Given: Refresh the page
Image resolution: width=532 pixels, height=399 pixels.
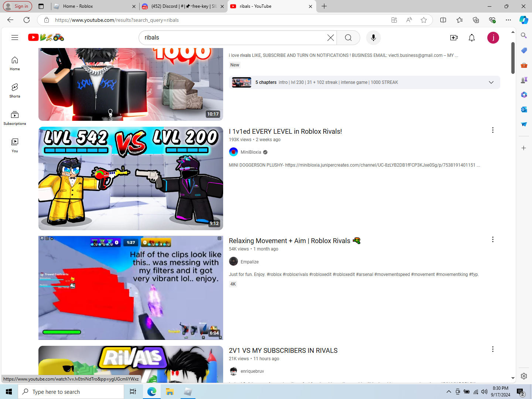Looking at the screenshot, I should [27, 20].
